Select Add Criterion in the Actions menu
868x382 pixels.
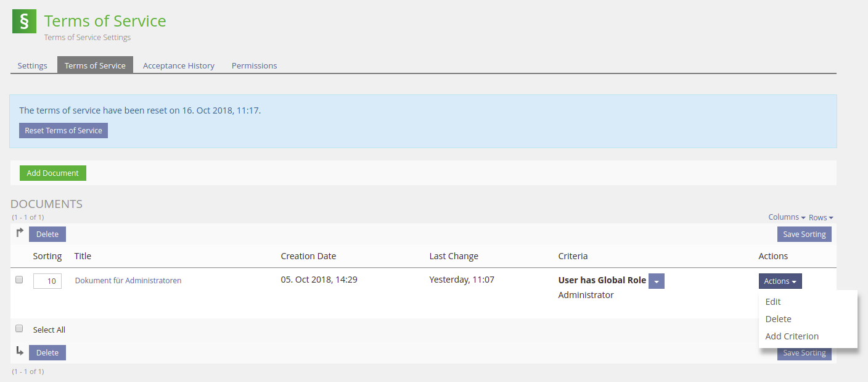coord(792,336)
